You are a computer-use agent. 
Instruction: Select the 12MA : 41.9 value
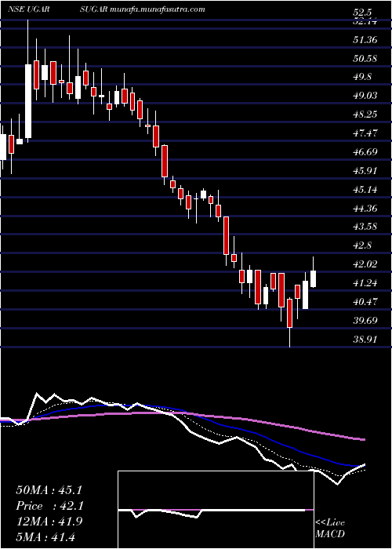[x=49, y=522]
